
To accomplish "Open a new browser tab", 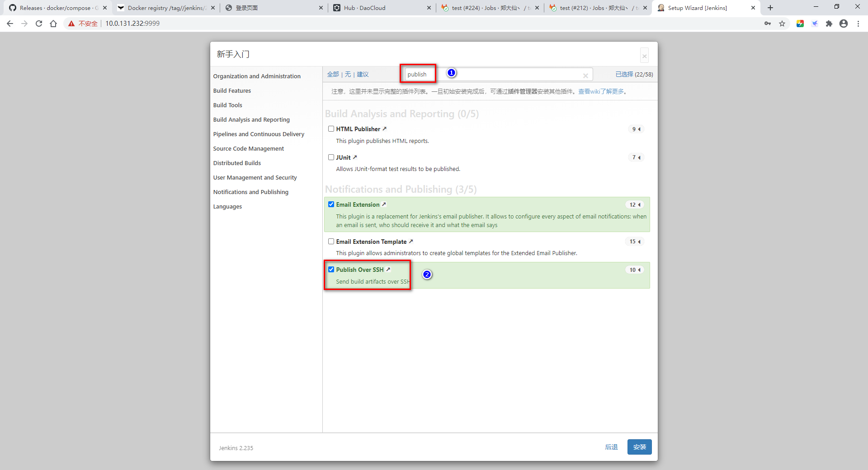I will pyautogui.click(x=770, y=8).
